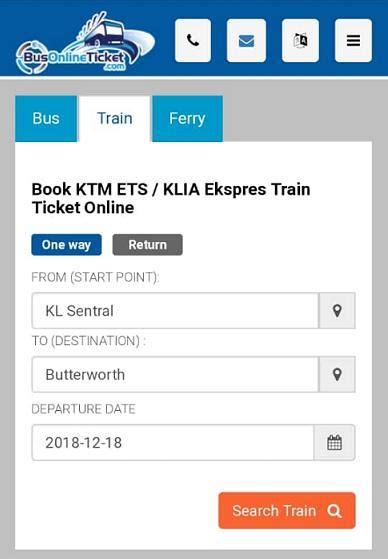The height and width of the screenshot is (559, 388).
Task: Select the One way trip option
Action: coord(66,245)
